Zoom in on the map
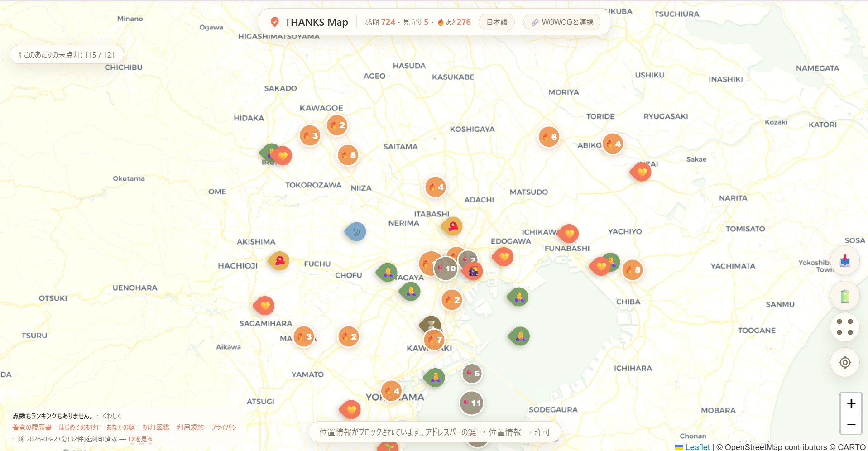The image size is (868, 451). (851, 403)
